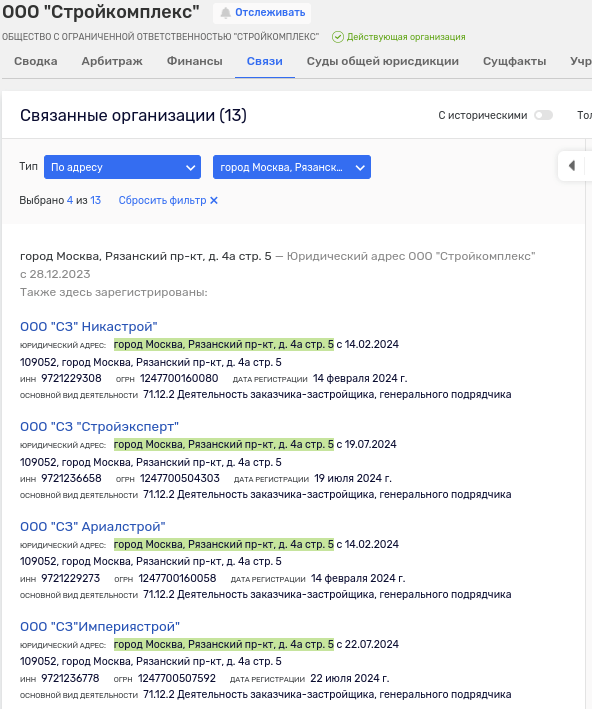Image resolution: width=592 pixels, height=709 pixels.
Task: Click INN value 9721229308
Action: click(x=71, y=378)
